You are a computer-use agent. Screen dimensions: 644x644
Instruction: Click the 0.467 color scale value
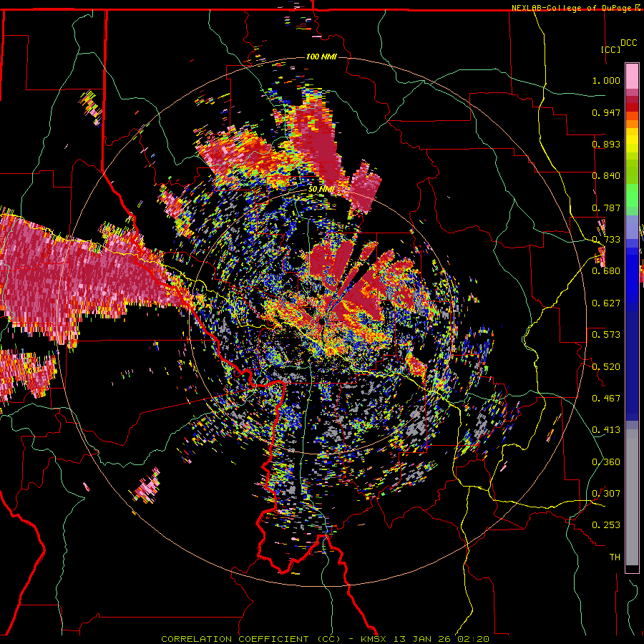coord(606,399)
